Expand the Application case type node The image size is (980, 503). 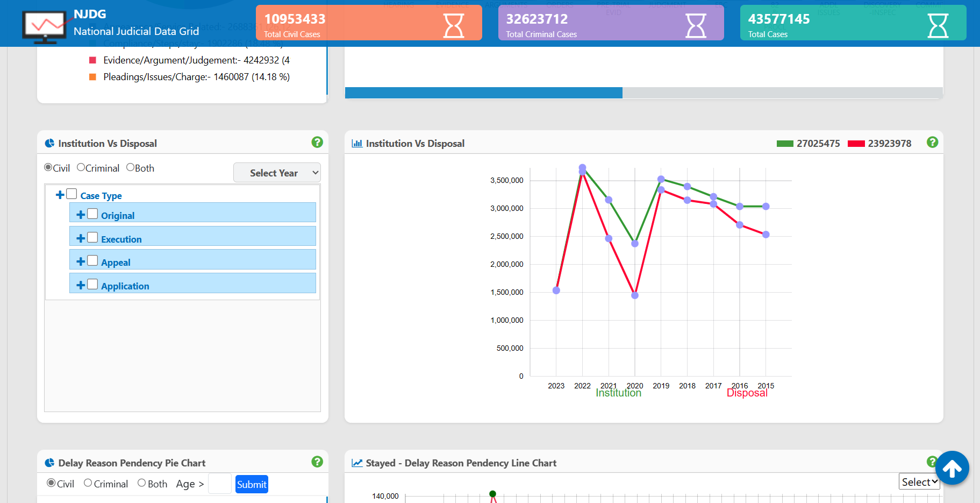click(x=81, y=285)
